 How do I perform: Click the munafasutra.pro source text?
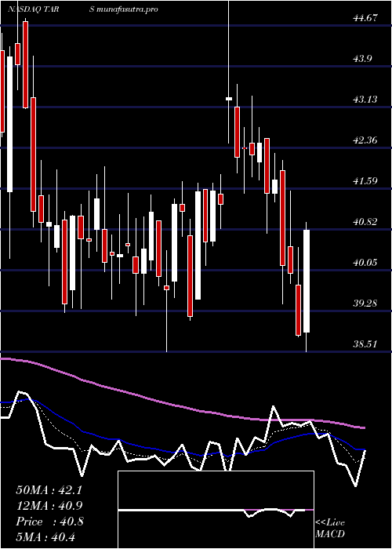(127, 9)
